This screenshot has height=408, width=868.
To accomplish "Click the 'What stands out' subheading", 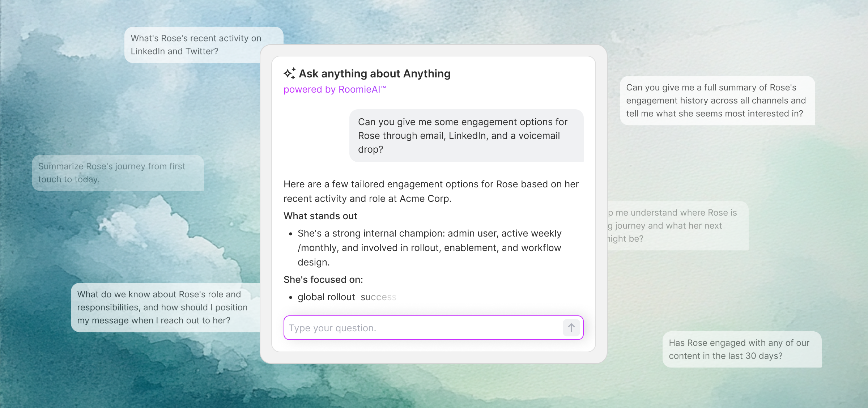I will click(x=320, y=216).
